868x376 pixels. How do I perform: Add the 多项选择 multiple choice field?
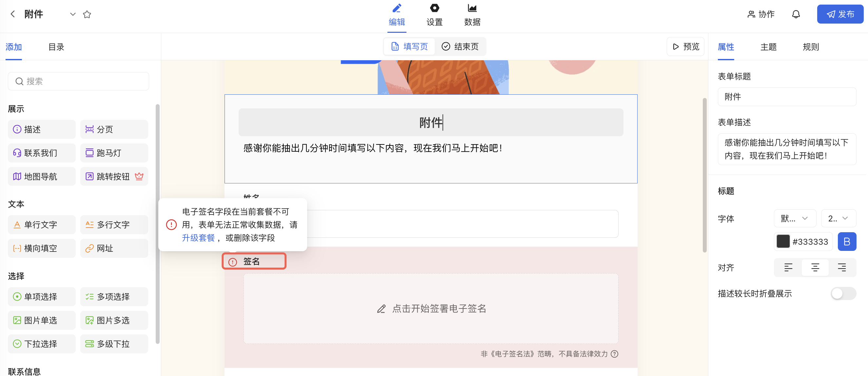coord(114,296)
